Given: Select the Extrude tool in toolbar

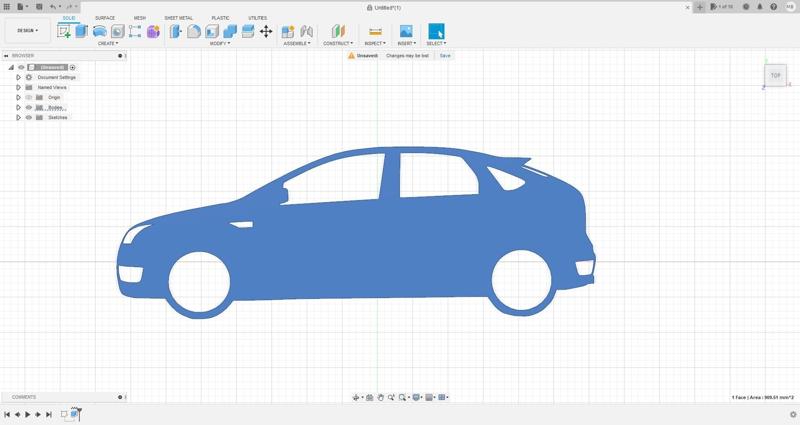Looking at the screenshot, I should click(x=82, y=31).
